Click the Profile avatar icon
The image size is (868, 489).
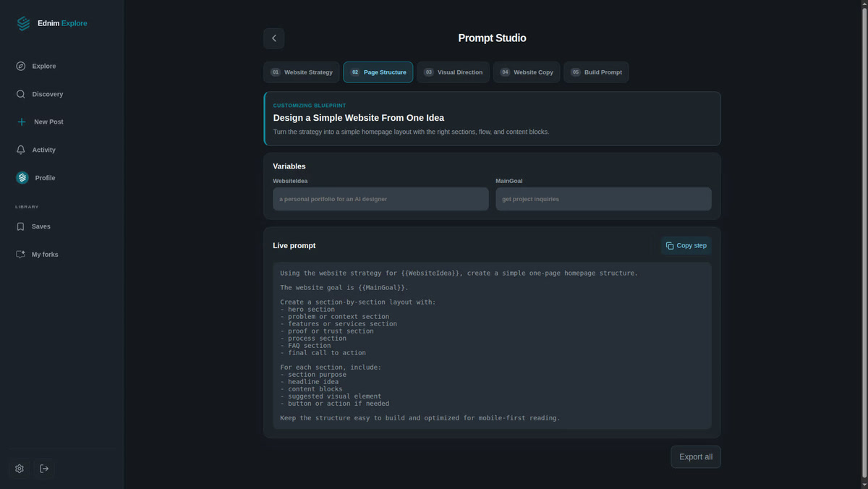click(x=22, y=177)
